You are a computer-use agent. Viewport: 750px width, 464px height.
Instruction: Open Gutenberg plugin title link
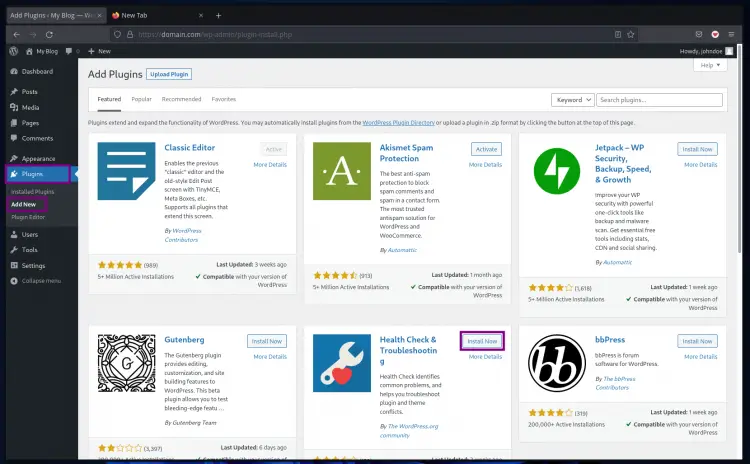184,340
